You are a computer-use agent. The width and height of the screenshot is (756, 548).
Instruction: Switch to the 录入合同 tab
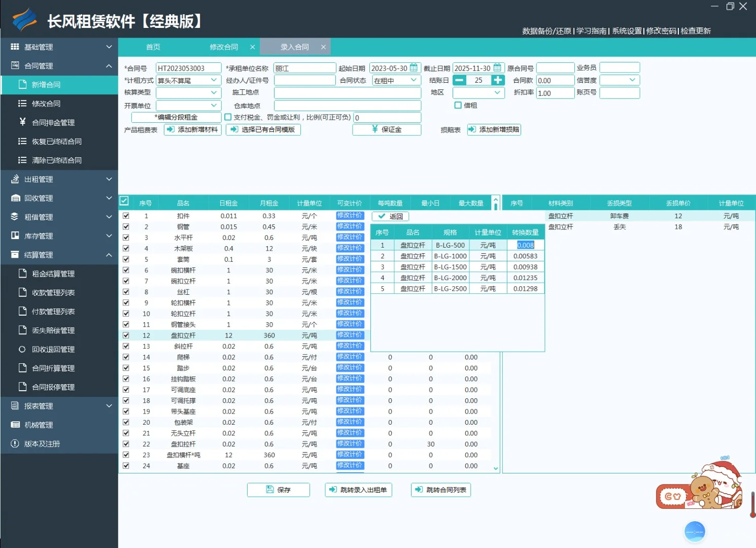[x=295, y=47]
